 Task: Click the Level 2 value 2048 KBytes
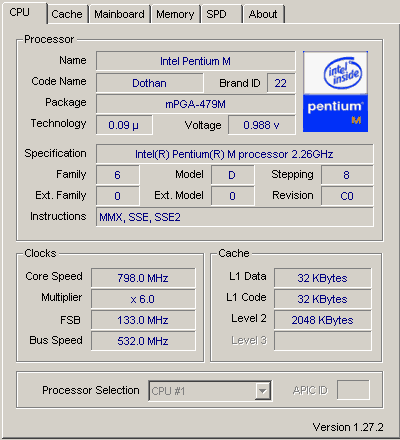323,320
